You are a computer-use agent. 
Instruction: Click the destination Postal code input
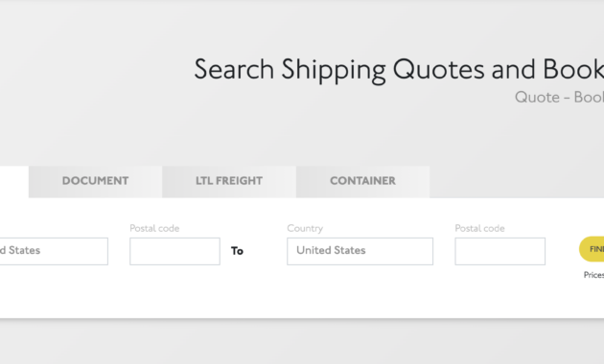500,251
